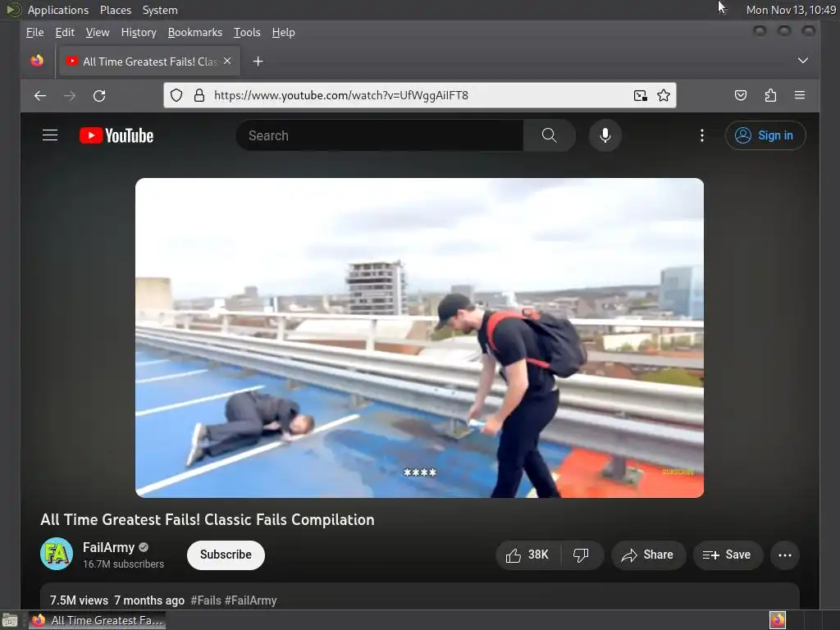The image size is (840, 630).
Task: Open the View menu
Action: pos(98,33)
